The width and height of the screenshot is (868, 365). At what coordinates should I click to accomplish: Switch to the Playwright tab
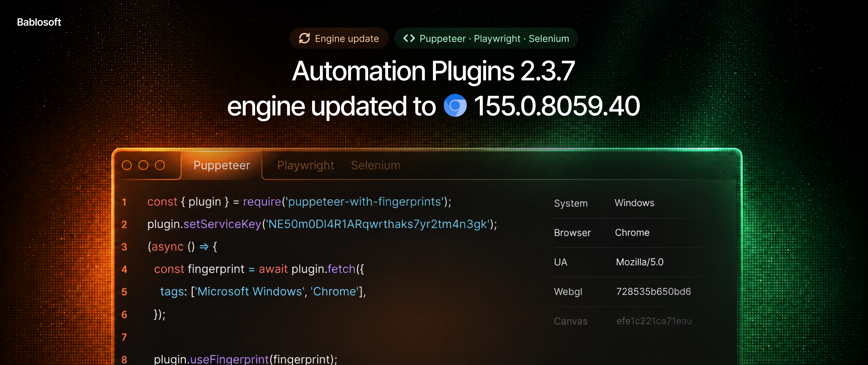click(306, 165)
